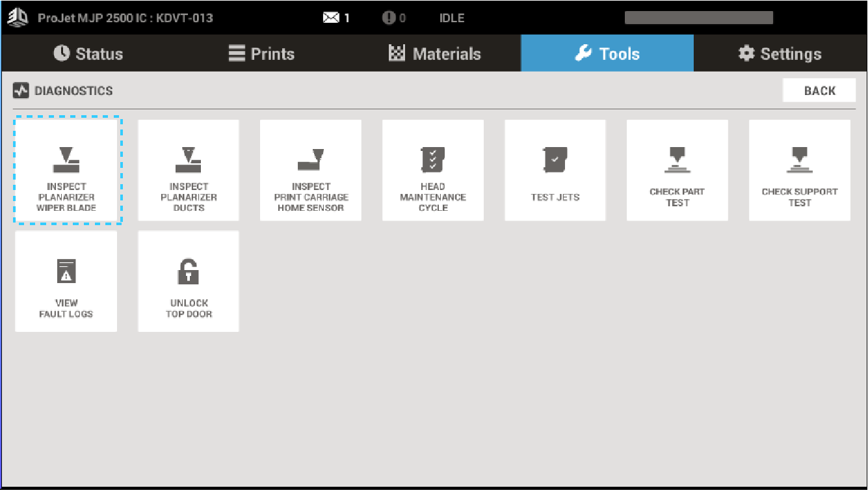This screenshot has height=490, width=868.
Task: Click the envelope messages icon
Action: (x=332, y=18)
